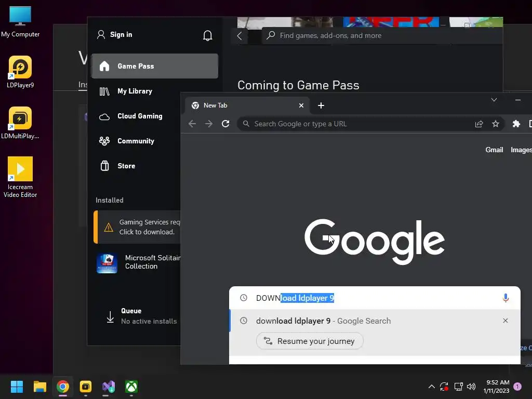The height and width of the screenshot is (399, 532).
Task: Show hidden tray icons chevron
Action: click(432, 387)
